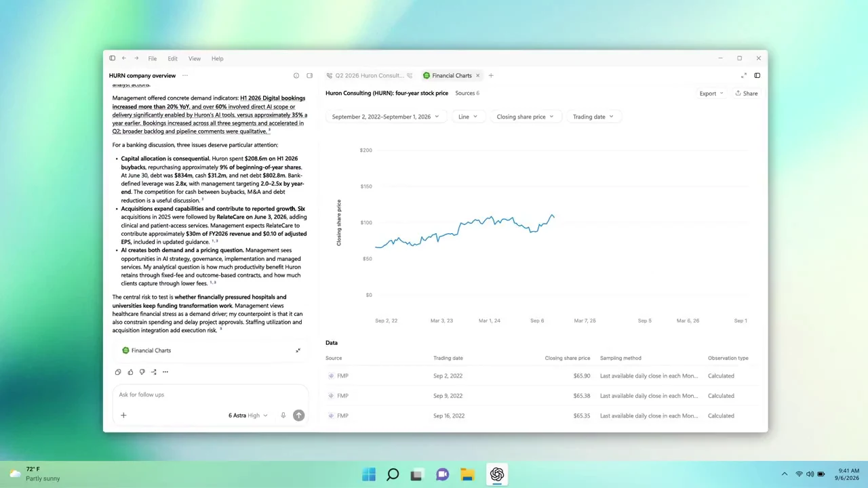Expand the Closing share price dropdown
This screenshot has width=868, height=488.
point(525,117)
